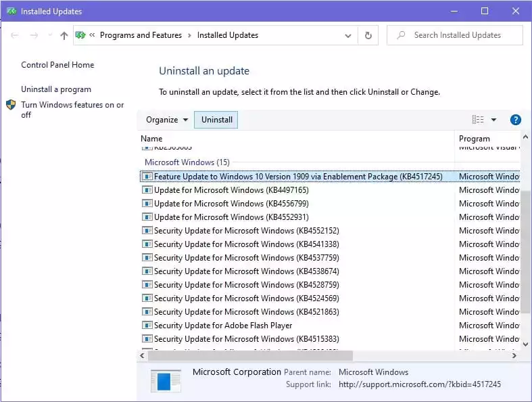
Task: Open the More view options dropdown arrow
Action: click(x=493, y=120)
